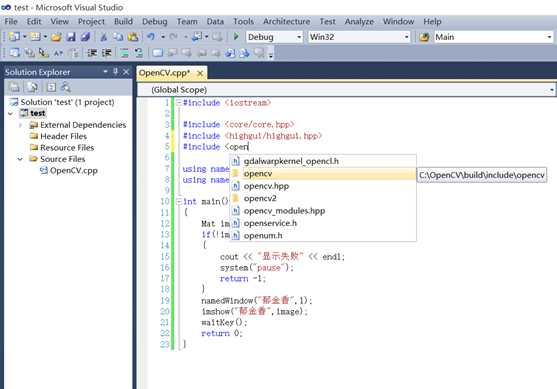Click the Save All toolbar icon

(x=85, y=37)
